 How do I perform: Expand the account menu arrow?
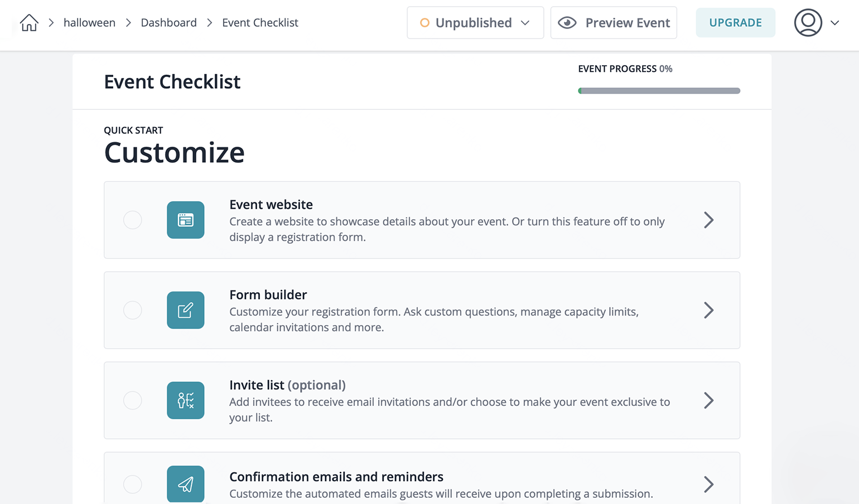[x=835, y=23]
